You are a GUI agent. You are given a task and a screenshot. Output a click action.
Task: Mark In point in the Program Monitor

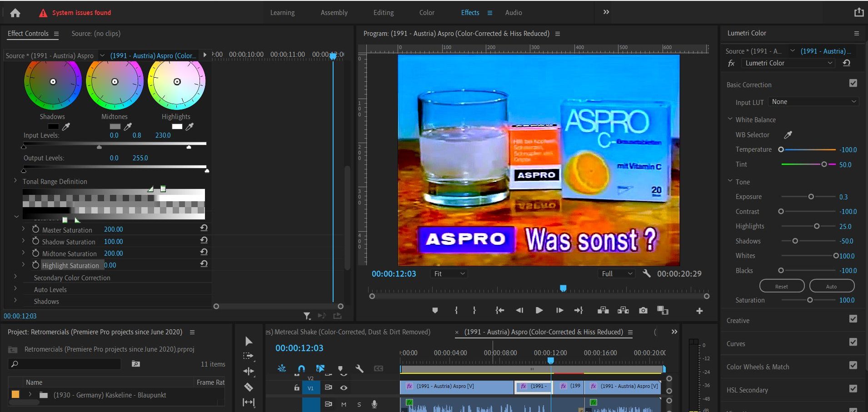click(x=456, y=310)
